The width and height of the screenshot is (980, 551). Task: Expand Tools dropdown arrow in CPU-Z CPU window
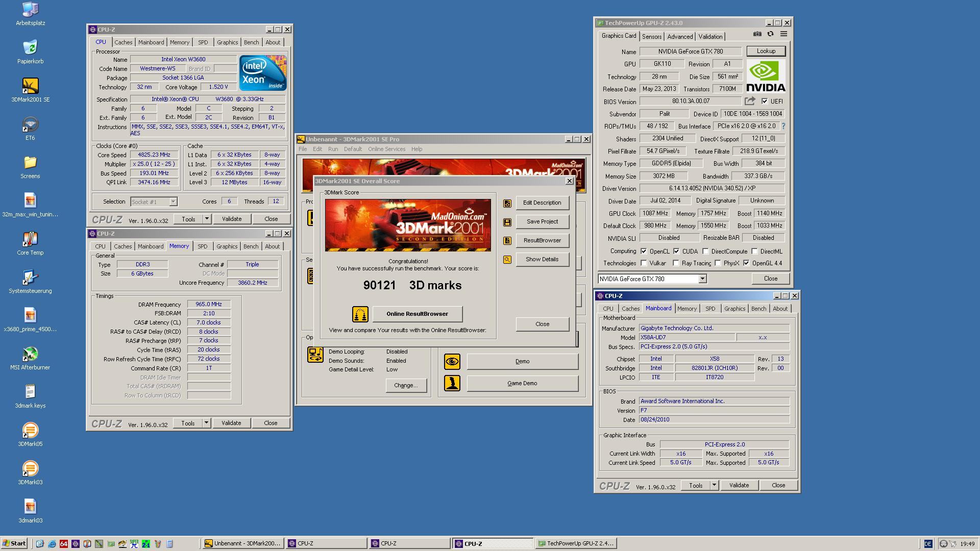pos(207,219)
